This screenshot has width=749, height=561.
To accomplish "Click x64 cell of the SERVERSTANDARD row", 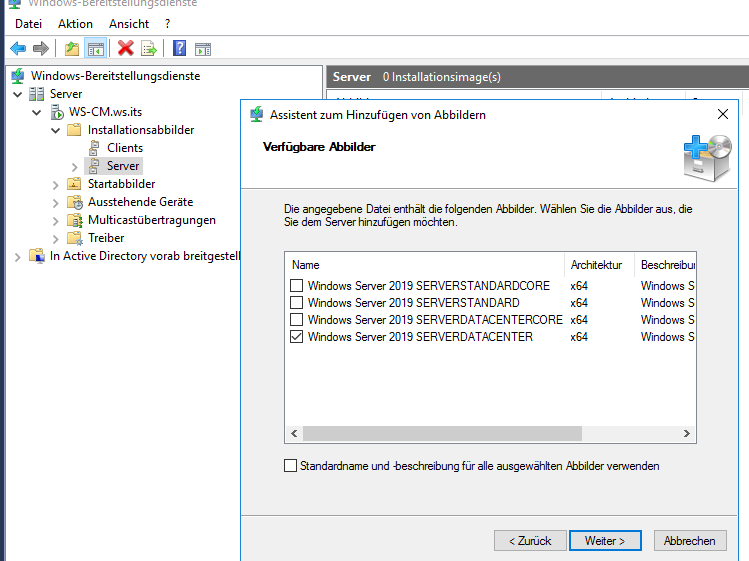I will point(579,302).
